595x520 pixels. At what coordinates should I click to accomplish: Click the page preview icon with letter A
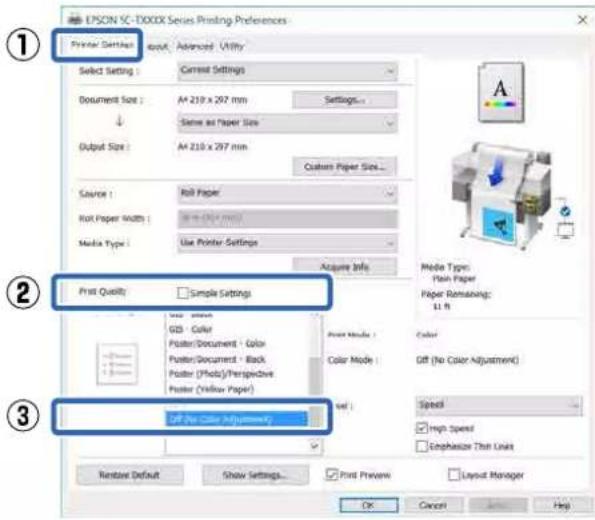click(x=501, y=93)
